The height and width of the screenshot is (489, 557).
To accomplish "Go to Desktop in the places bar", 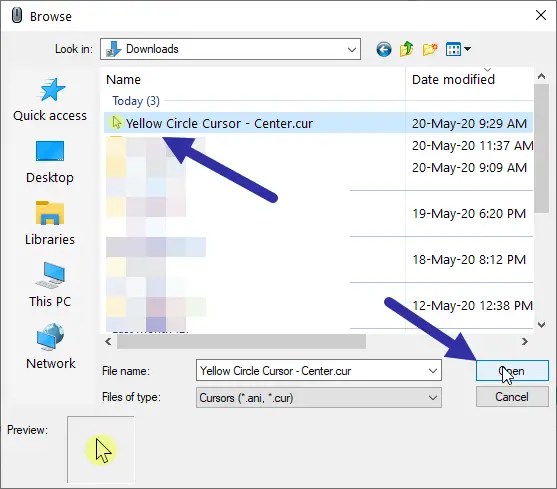I will 50,162.
